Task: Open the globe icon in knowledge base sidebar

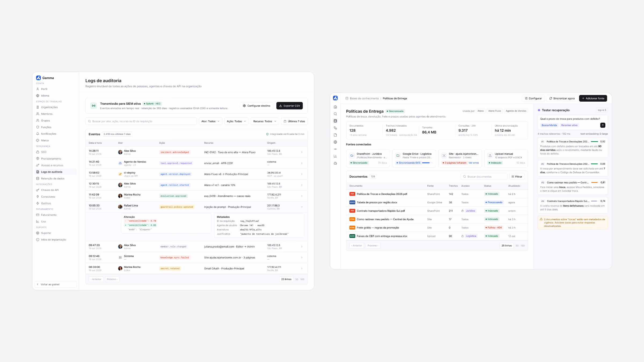Action: coord(335,142)
